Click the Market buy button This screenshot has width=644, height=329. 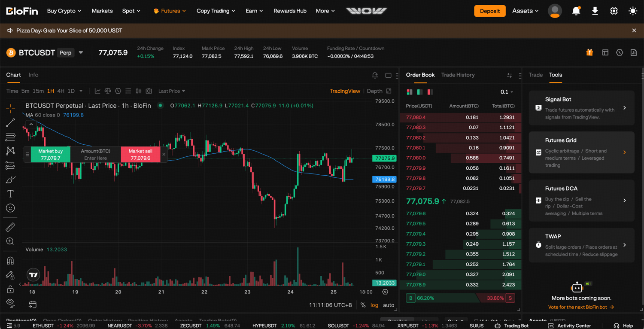click(51, 155)
